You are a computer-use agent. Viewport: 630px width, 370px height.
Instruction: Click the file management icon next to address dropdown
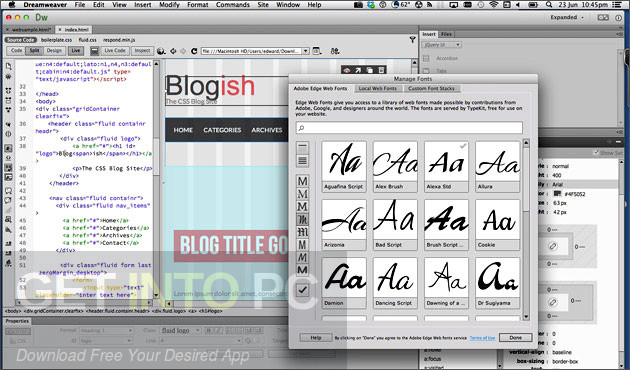pyautogui.click(x=317, y=51)
